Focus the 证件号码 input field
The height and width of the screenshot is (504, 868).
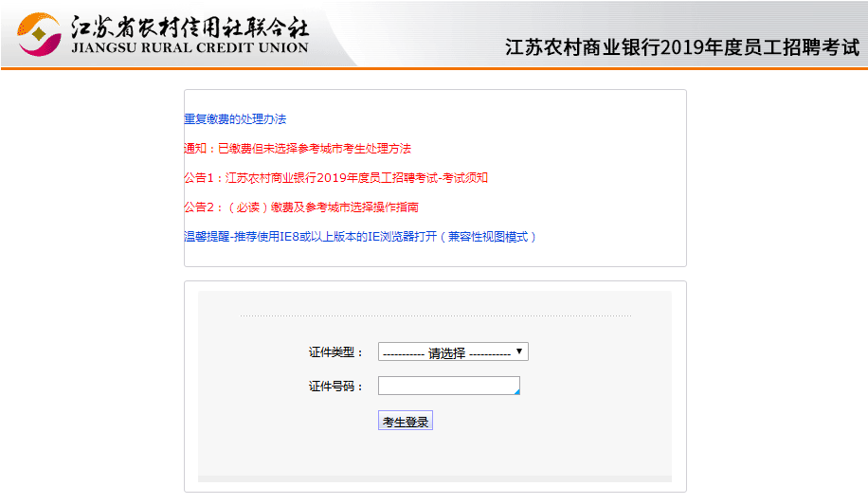coord(449,386)
